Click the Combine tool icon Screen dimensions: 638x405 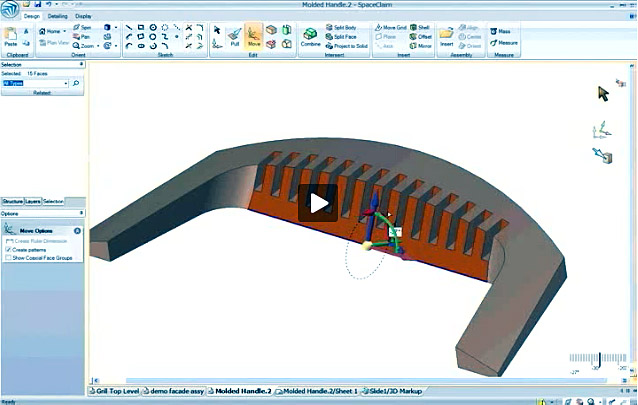coord(310,37)
